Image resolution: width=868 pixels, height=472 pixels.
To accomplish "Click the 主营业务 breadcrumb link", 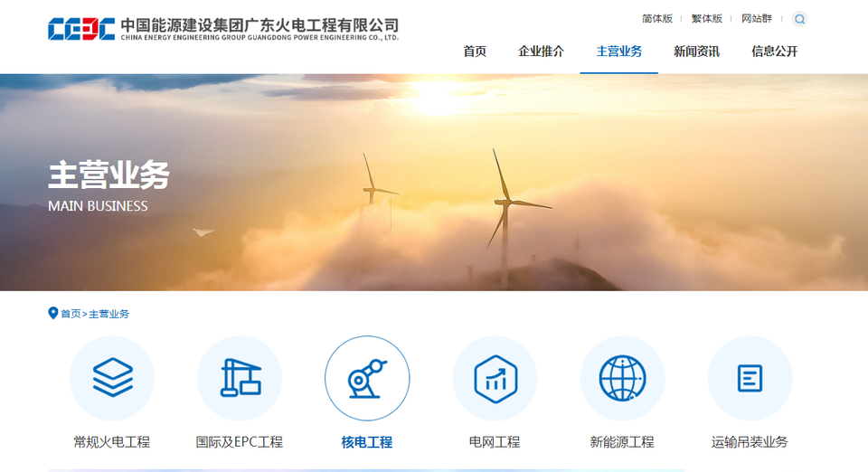I will [x=109, y=314].
